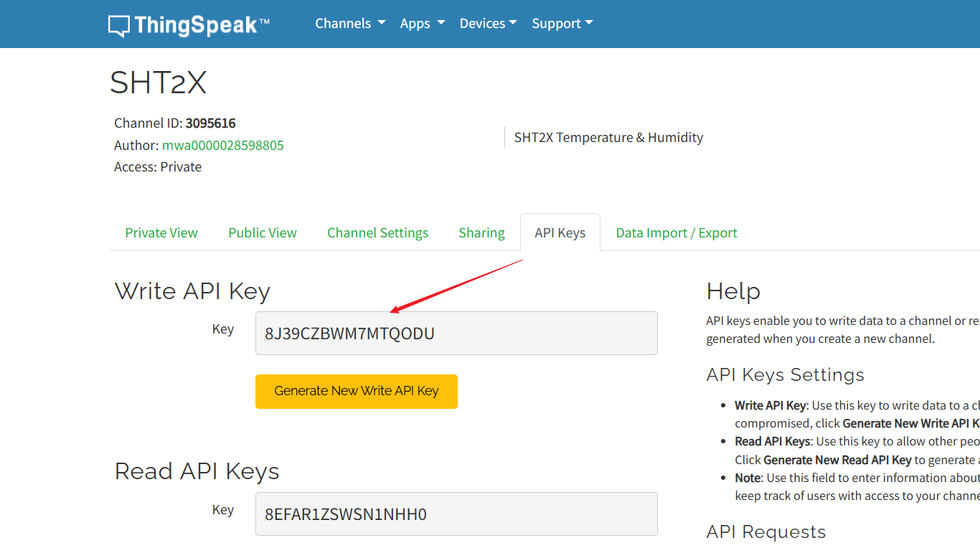
Task: Switch to the Private View tab
Action: coord(161,233)
